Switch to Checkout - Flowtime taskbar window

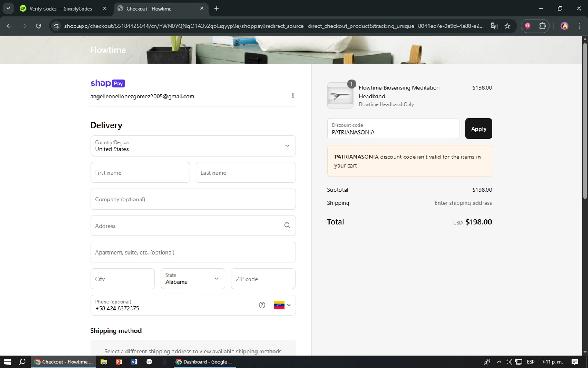click(64, 362)
